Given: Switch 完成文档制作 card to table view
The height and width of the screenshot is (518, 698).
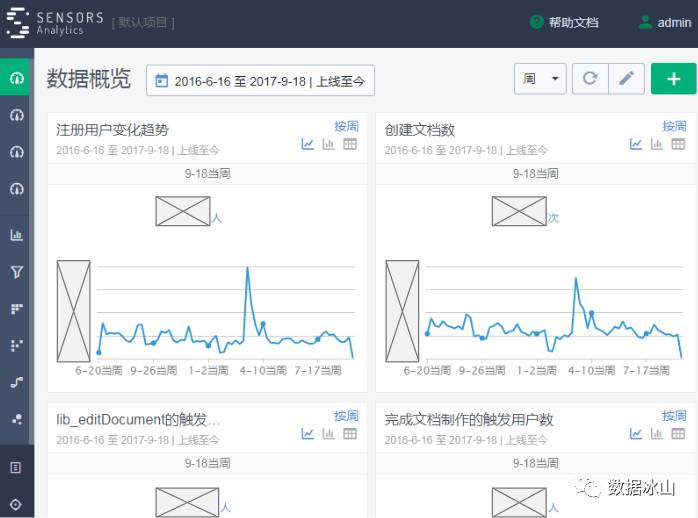Looking at the screenshot, I should pyautogui.click(x=678, y=433).
